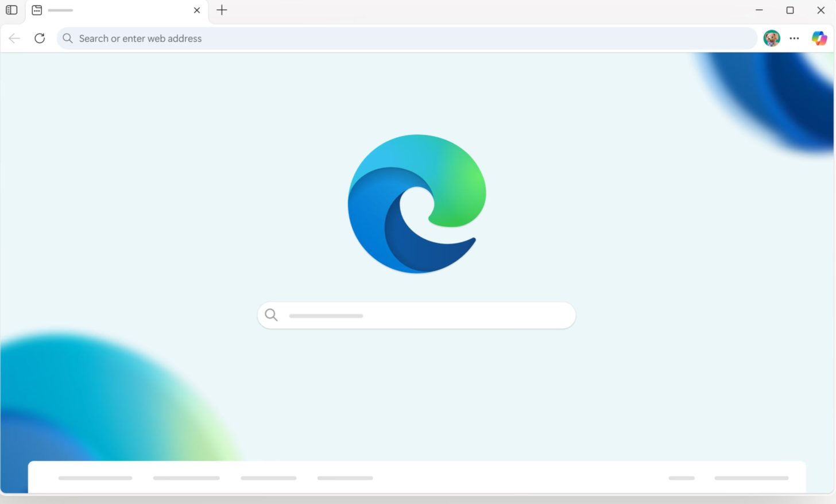The image size is (836, 504).
Task: Open the user profile avatar
Action: pos(772,38)
